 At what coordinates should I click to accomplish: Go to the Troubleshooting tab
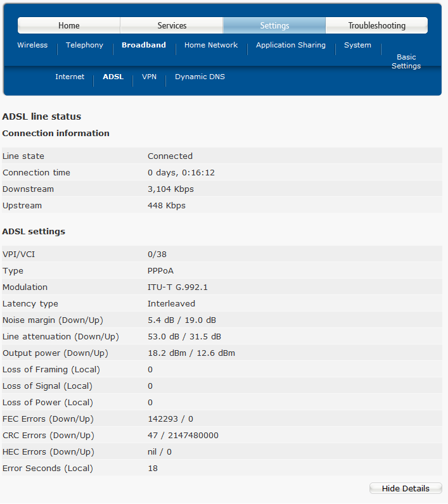tap(376, 26)
